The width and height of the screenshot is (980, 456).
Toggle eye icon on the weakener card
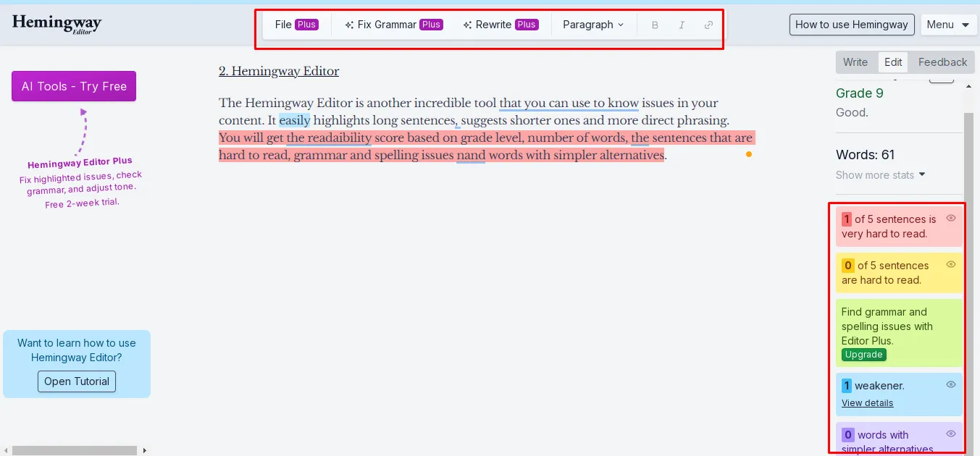tap(951, 384)
